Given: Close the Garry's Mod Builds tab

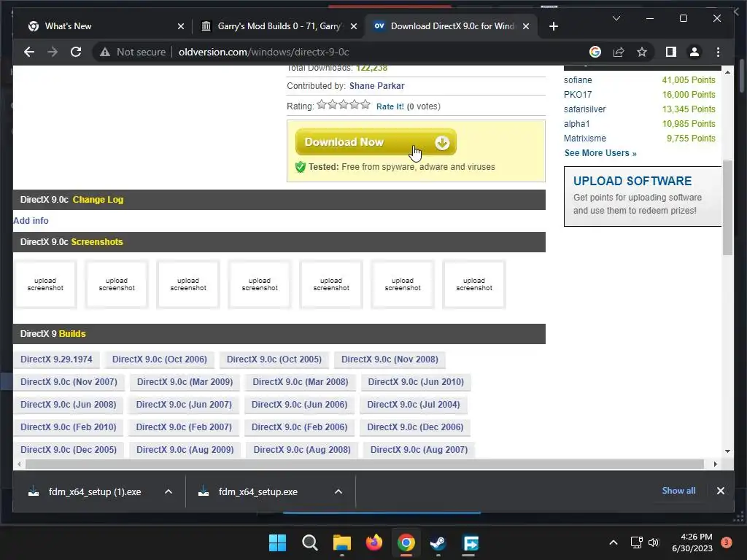Looking at the screenshot, I should coord(354,26).
